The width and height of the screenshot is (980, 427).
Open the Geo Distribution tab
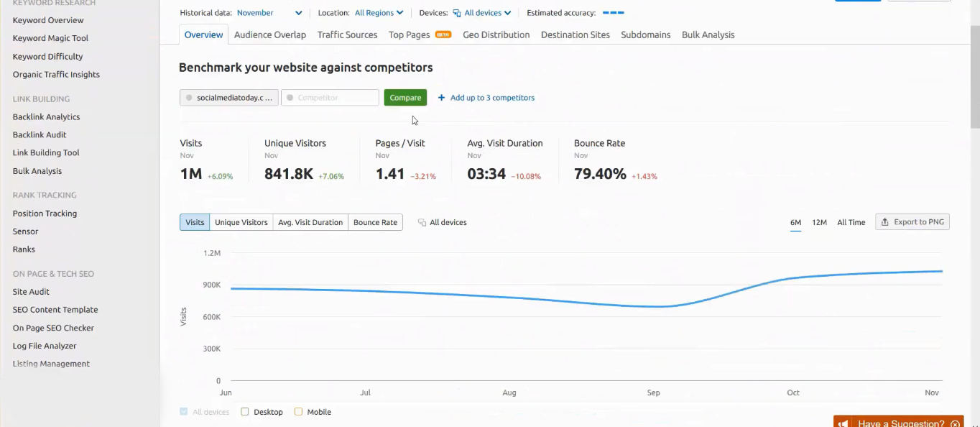tap(496, 35)
